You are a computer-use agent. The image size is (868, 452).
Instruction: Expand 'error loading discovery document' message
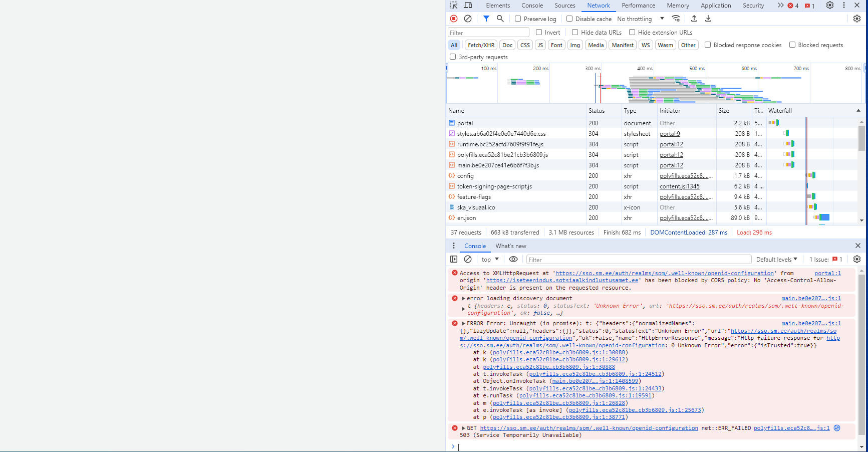(x=463, y=298)
